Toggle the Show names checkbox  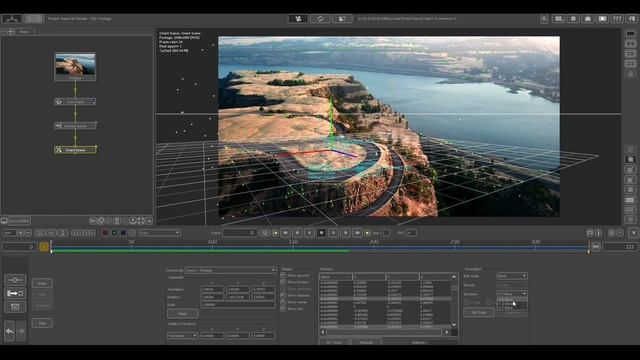283,302
